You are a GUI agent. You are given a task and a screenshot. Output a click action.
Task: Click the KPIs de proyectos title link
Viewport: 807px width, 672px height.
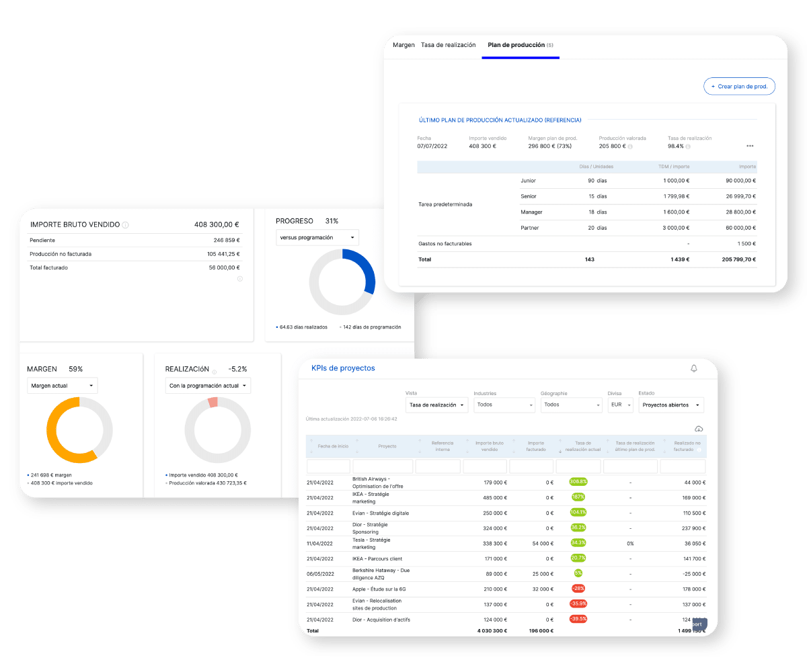point(343,368)
